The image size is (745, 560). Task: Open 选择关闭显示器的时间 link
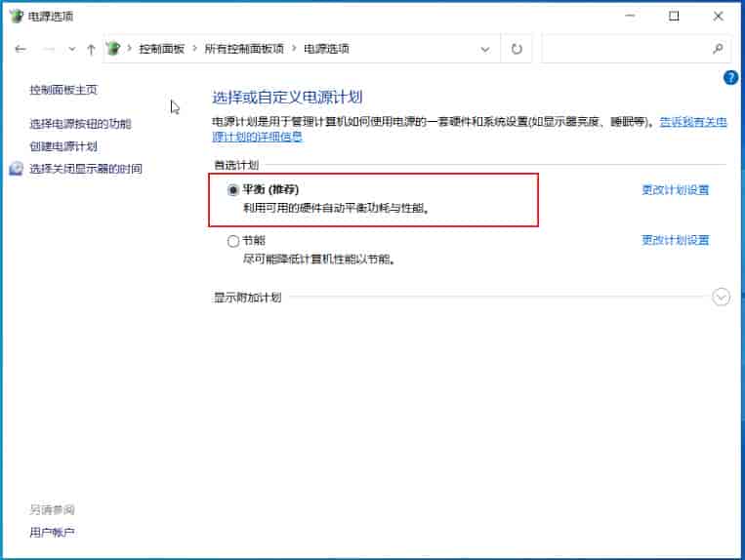point(86,169)
